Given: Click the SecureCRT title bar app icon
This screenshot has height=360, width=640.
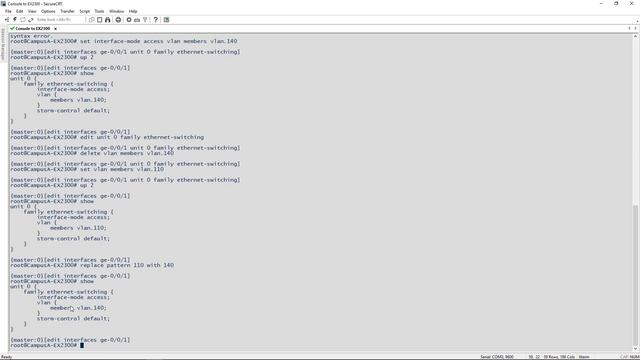Looking at the screenshot, I should click(x=3, y=4).
